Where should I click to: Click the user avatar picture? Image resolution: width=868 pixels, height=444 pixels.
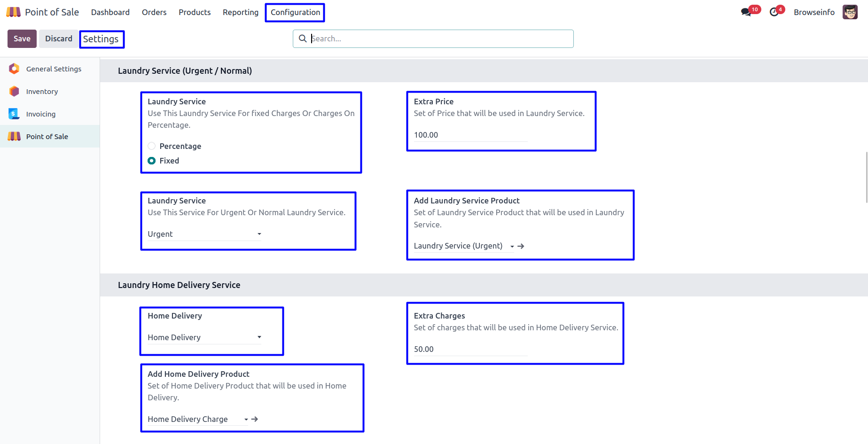tap(850, 12)
